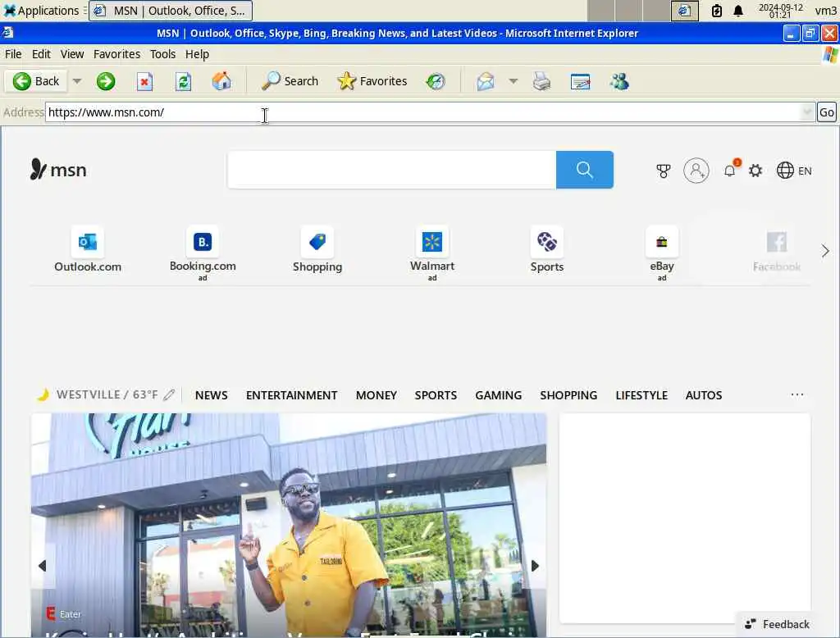This screenshot has width=840, height=638.
Task: Print the page with the printer icon
Action: [541, 81]
